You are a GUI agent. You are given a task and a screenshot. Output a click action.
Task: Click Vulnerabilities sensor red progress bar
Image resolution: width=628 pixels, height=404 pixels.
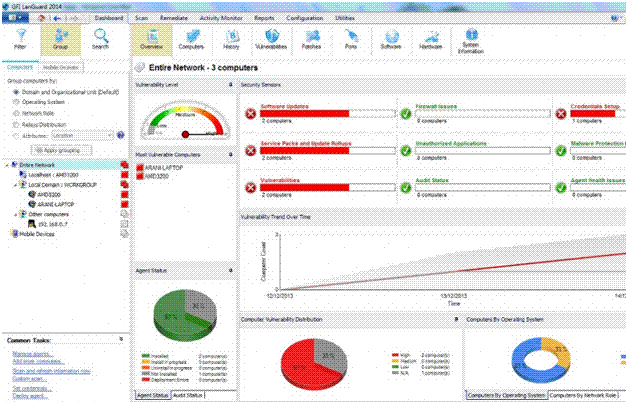point(304,187)
